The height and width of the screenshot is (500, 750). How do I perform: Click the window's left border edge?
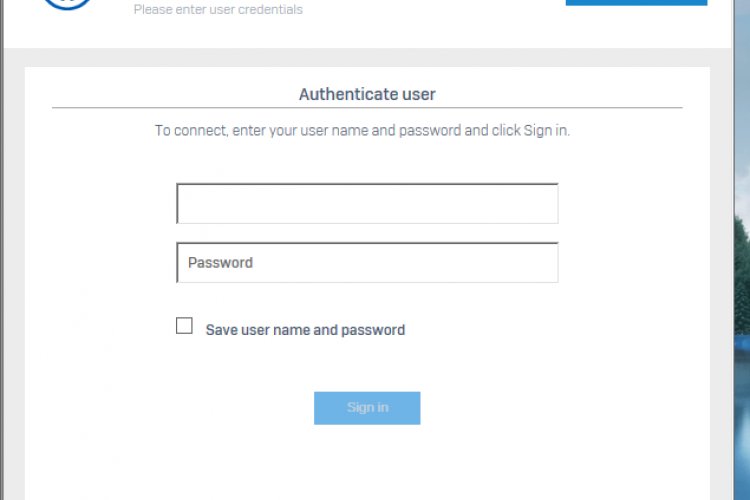click(x=2, y=250)
